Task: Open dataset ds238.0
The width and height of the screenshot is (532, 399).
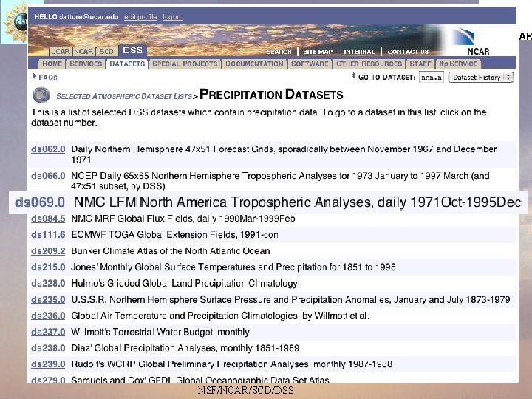Action: [48, 348]
